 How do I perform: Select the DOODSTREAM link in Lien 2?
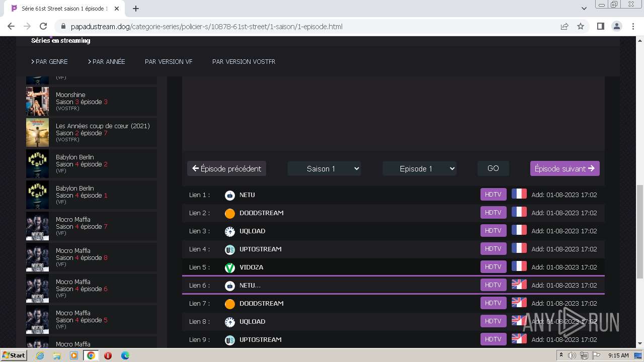262,213
